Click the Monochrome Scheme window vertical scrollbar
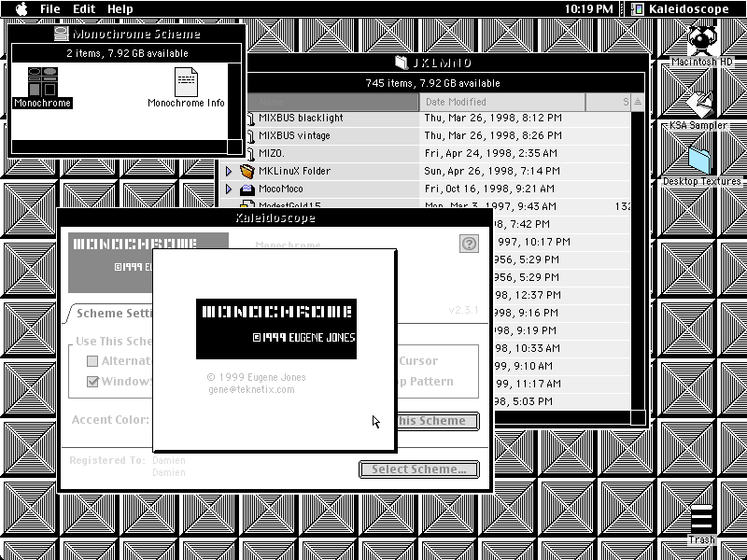 [x=234, y=101]
